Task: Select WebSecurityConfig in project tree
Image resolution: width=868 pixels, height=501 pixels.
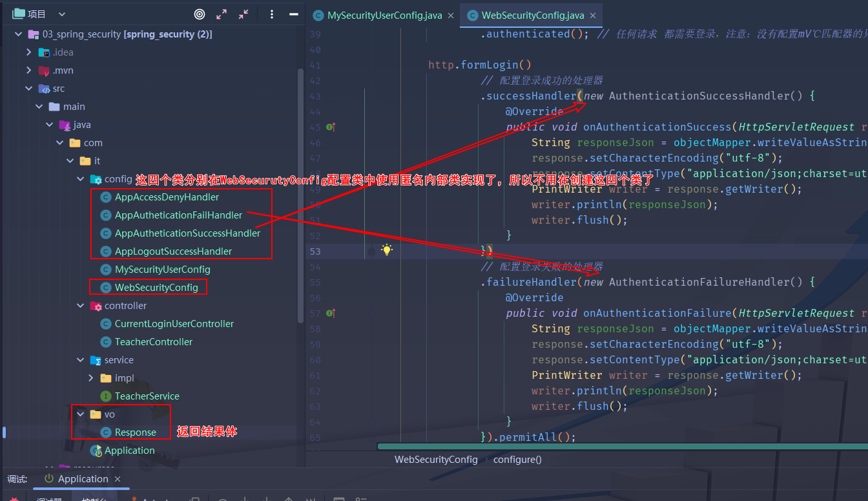Action: tap(156, 288)
